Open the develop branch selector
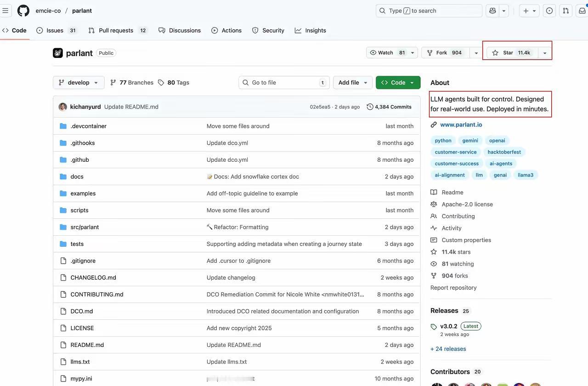Viewport: 588px width, 386px height. click(79, 83)
